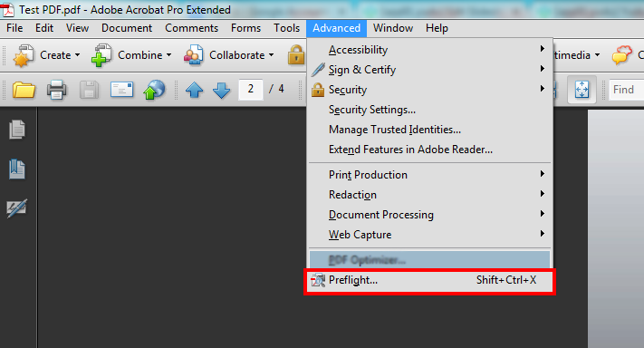
Task: Open the Window menu
Action: point(393,28)
